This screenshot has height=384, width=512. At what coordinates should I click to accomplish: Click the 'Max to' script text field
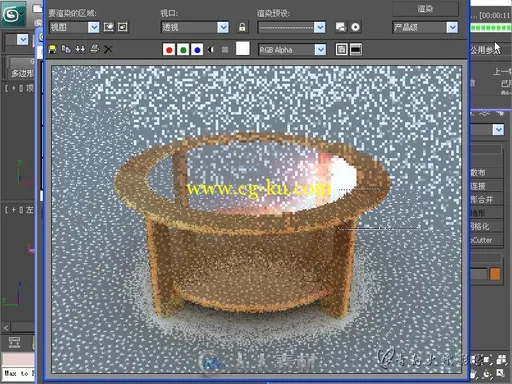(19, 374)
